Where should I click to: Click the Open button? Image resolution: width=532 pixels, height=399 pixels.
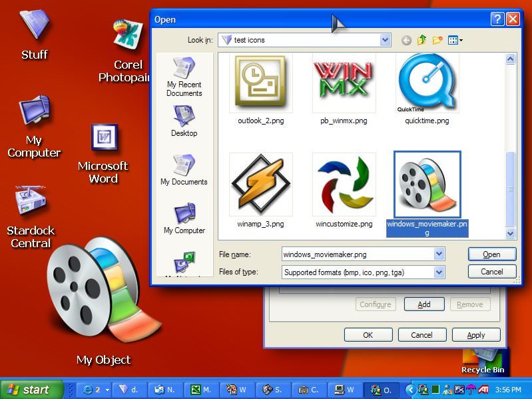tap(491, 254)
